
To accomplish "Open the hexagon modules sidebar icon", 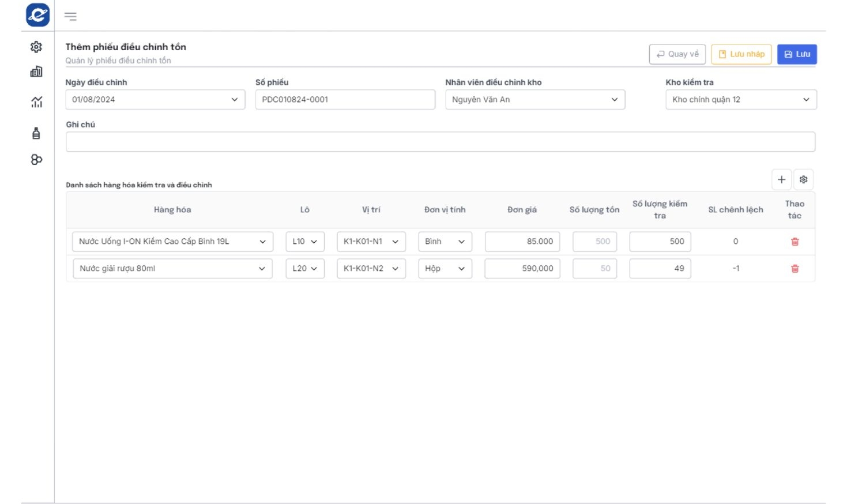I will tap(36, 160).
